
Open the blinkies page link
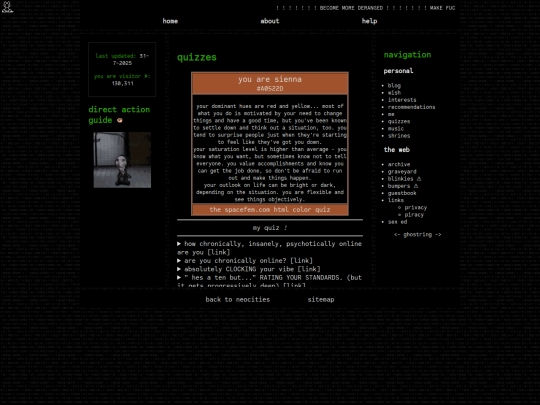tap(400, 179)
